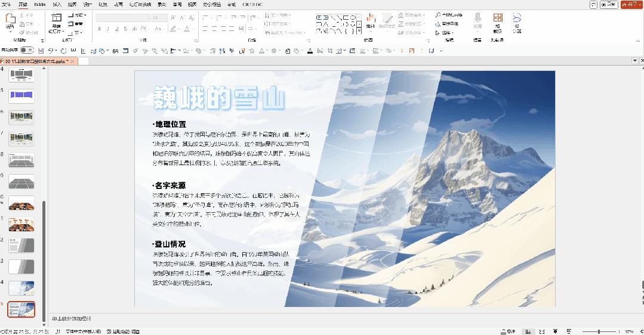Switch to the 设计 (Design) ribbon tab

[x=88, y=5]
